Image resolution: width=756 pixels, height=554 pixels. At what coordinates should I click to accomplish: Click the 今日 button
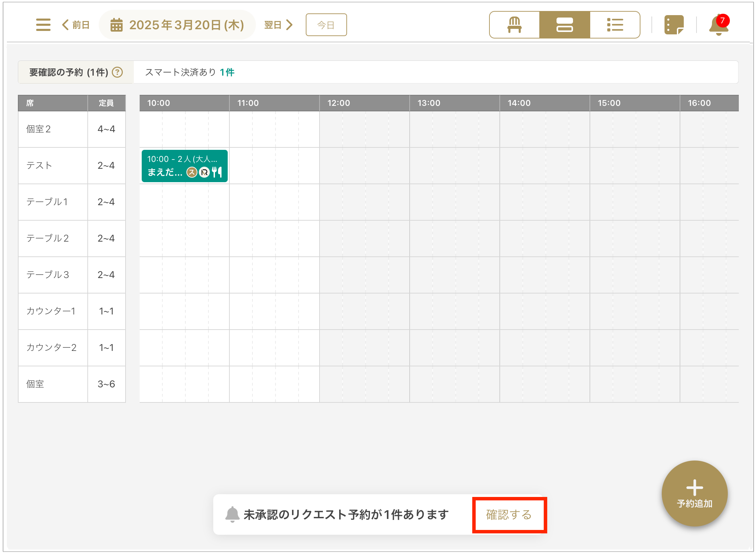(x=326, y=25)
